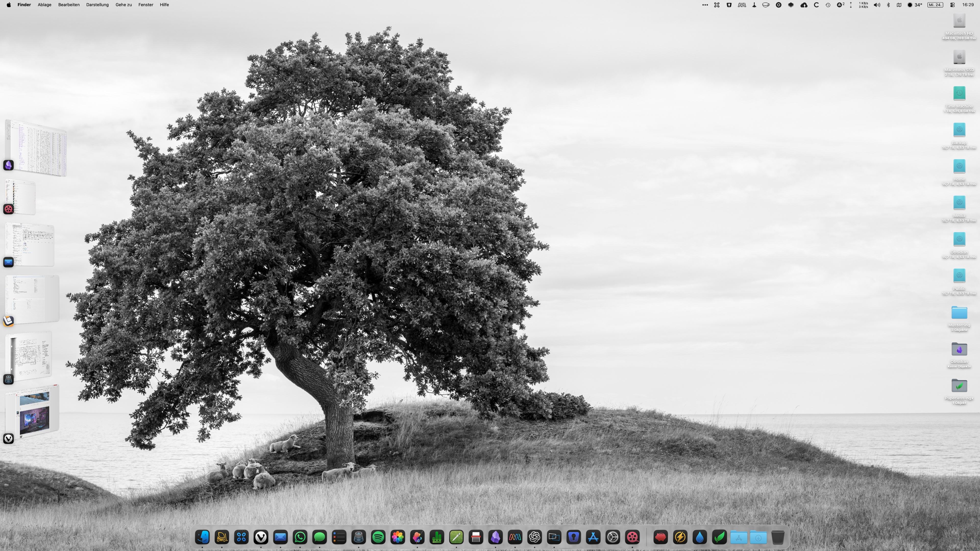The image size is (980, 551).
Task: Open the Trash in the Dock
Action: (778, 537)
